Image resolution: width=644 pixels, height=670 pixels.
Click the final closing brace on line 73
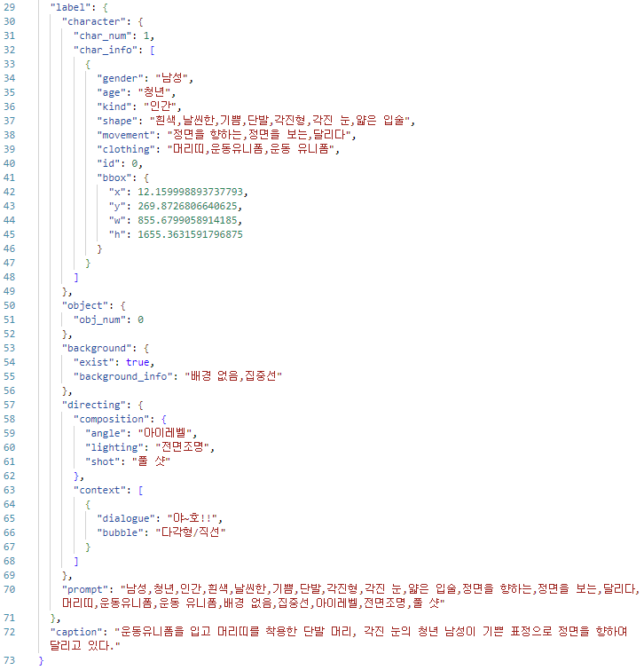pyautogui.click(x=41, y=660)
